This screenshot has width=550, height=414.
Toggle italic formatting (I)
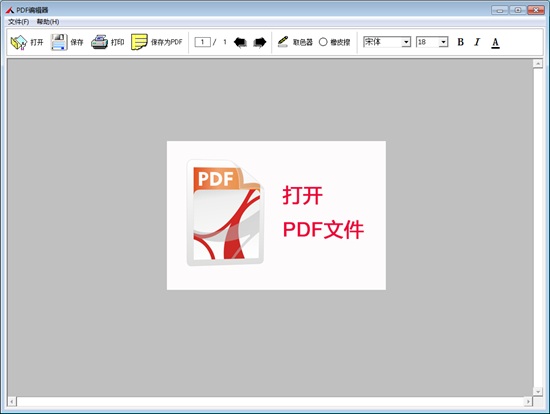tap(477, 42)
